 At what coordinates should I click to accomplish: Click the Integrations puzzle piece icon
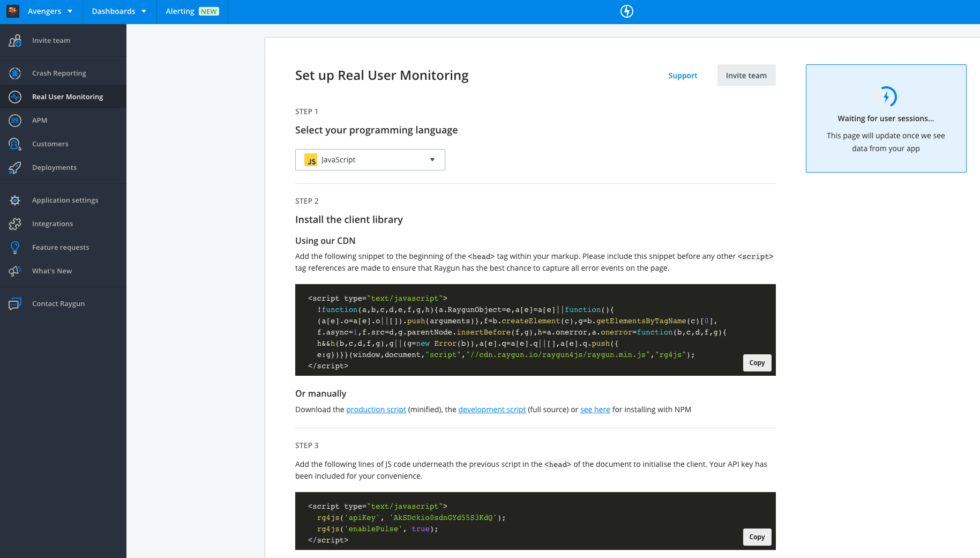click(x=15, y=224)
